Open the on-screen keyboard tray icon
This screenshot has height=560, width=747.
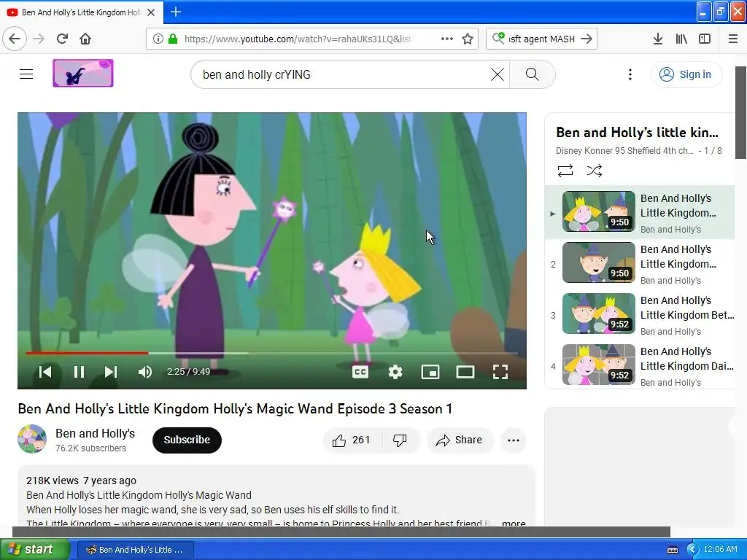click(x=672, y=550)
